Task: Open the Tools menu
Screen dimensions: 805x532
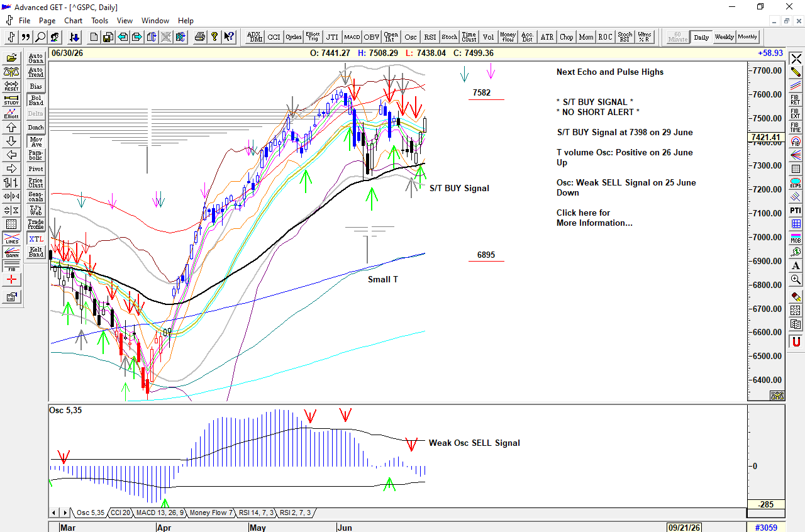Action: coord(99,21)
